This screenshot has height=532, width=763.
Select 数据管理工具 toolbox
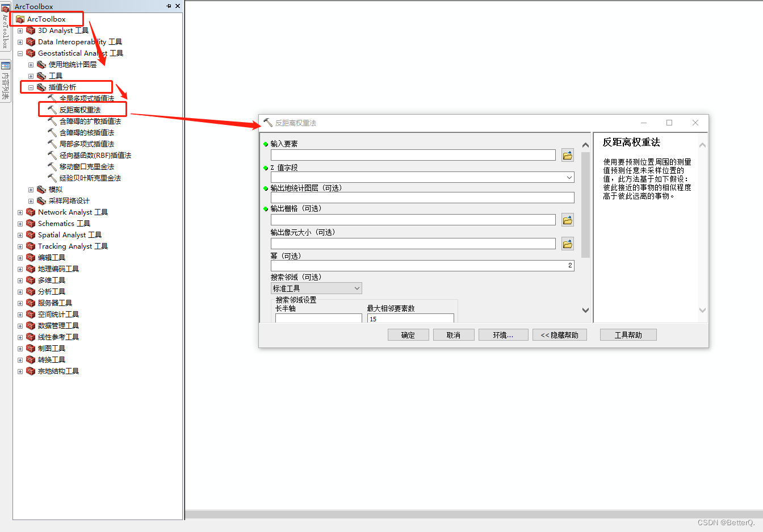(58, 326)
